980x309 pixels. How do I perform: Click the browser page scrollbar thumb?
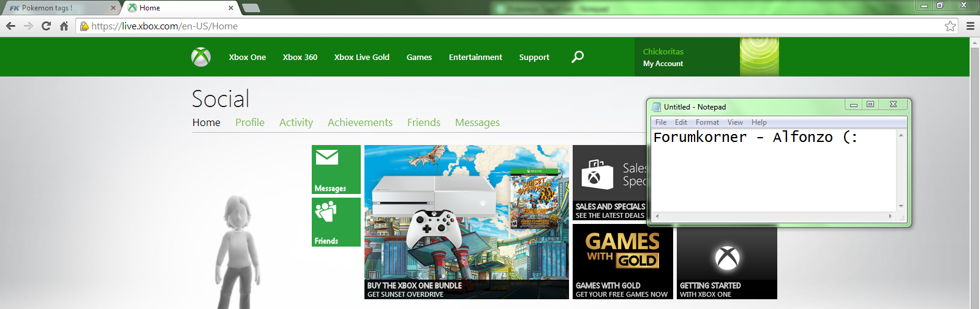[x=974, y=177]
